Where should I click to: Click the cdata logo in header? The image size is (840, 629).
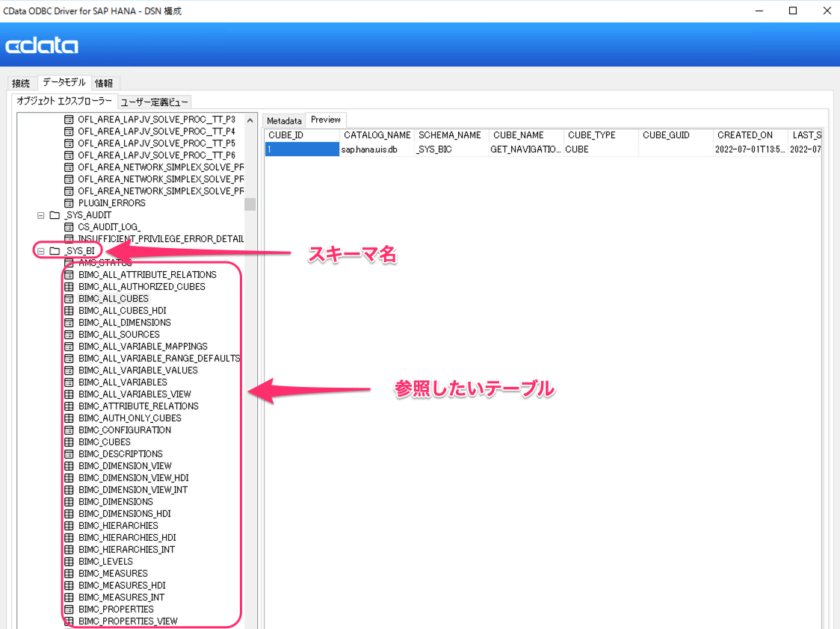[x=42, y=46]
